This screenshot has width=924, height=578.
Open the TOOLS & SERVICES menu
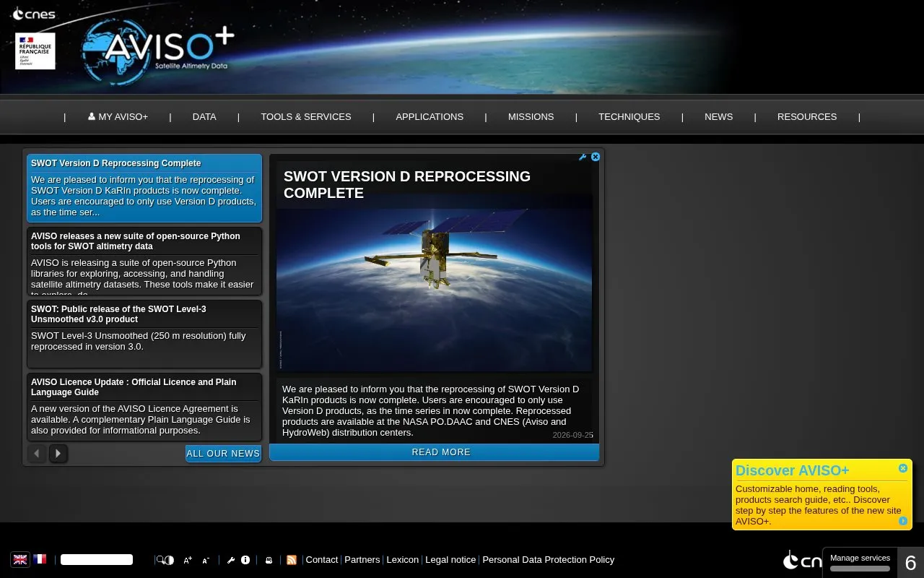306,116
